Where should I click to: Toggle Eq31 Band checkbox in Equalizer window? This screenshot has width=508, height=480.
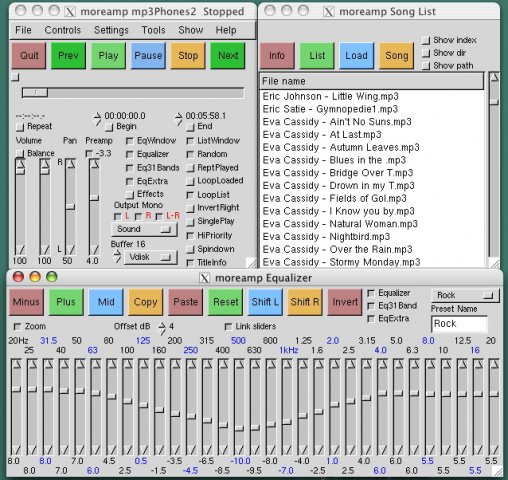coord(371,306)
